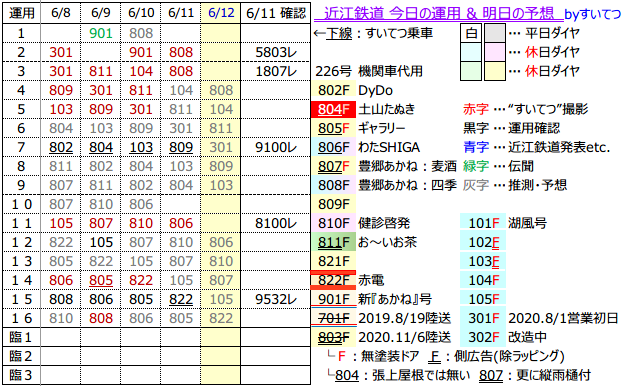Select the 901F train cell

[333, 299]
